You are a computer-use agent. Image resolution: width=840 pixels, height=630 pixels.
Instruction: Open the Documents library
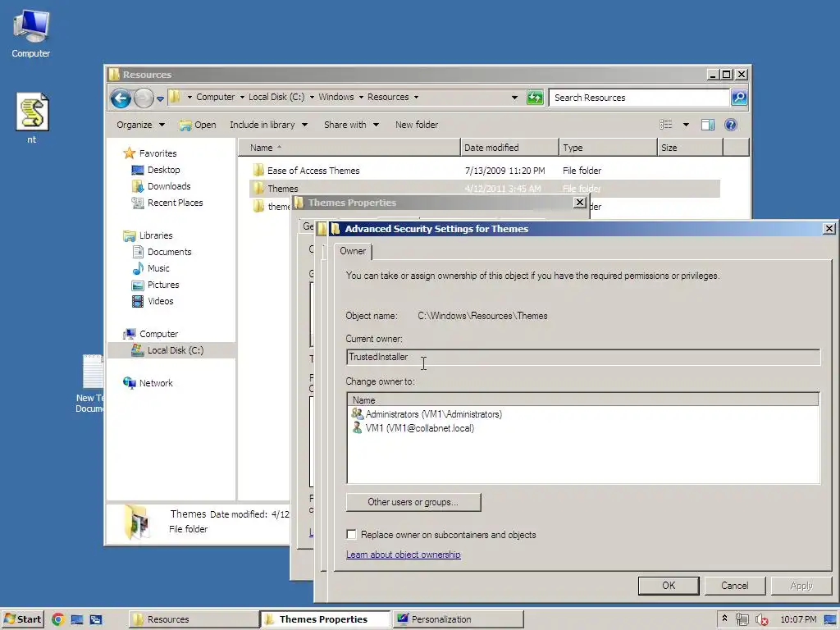tap(169, 252)
